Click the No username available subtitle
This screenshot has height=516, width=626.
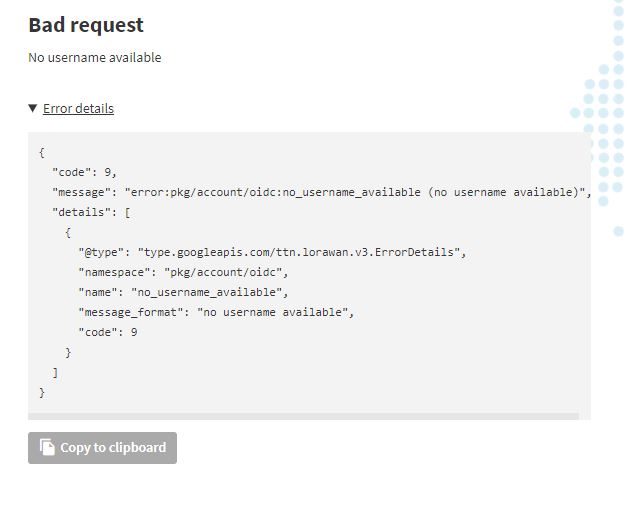(94, 57)
